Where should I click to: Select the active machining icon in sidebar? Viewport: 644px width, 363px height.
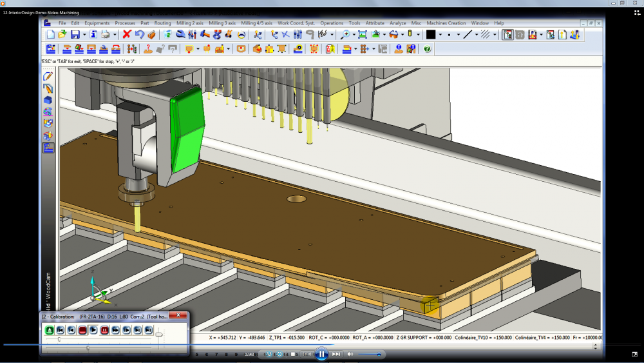(x=48, y=148)
